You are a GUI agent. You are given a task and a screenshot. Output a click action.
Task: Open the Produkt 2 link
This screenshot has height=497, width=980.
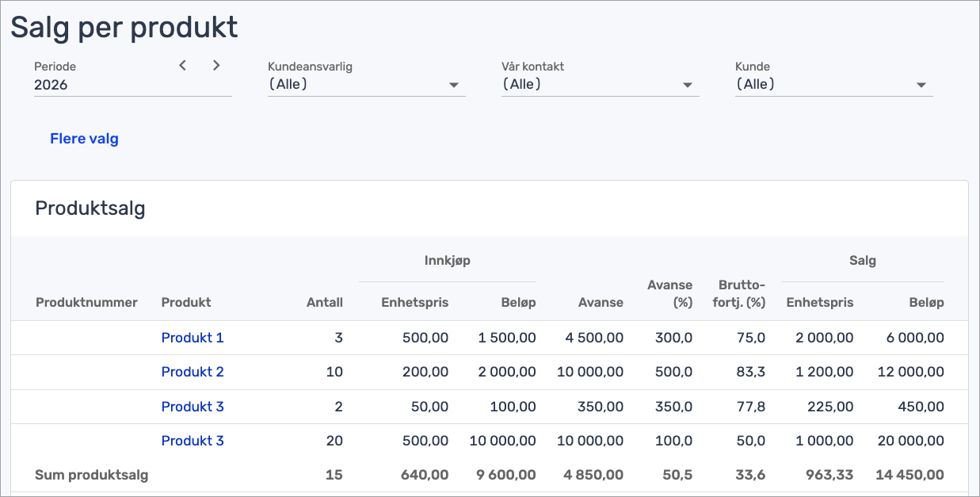[x=193, y=372]
